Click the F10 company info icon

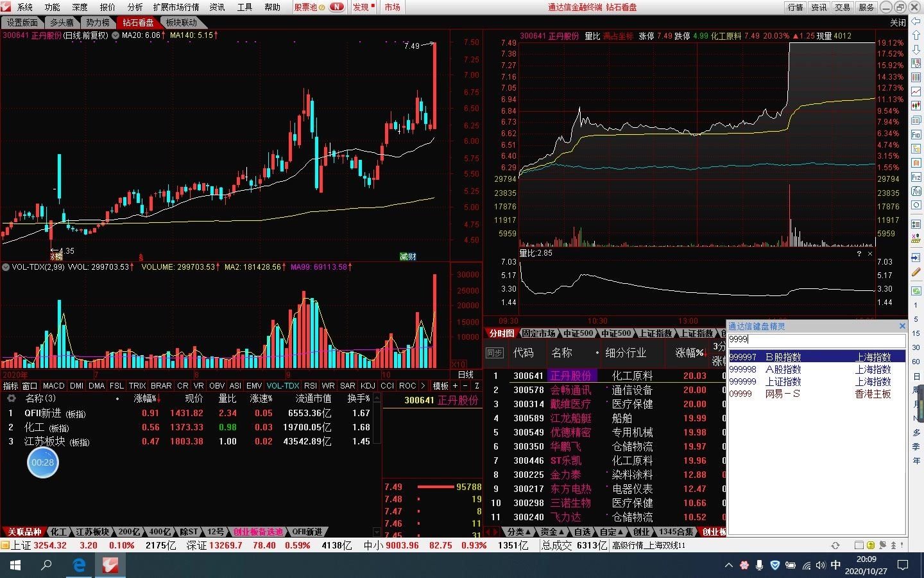916,134
